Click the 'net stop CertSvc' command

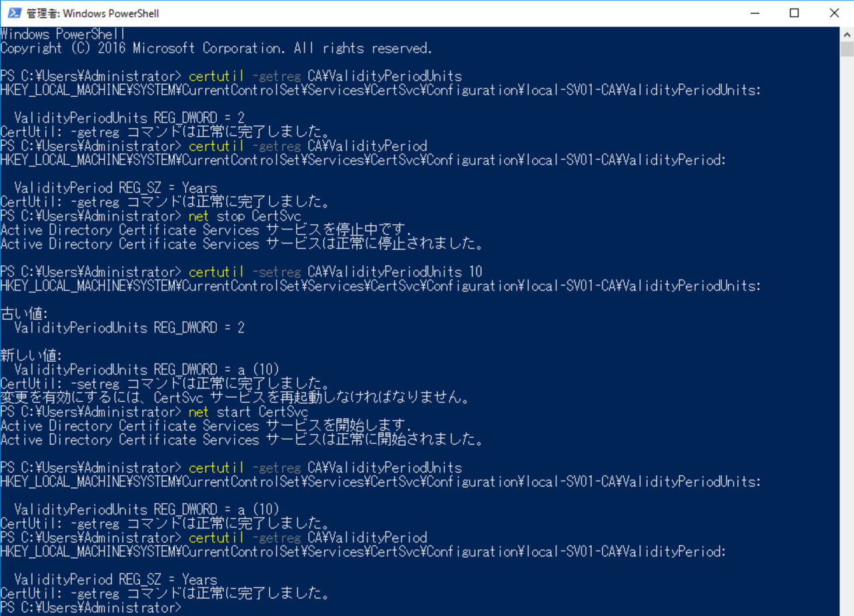pos(245,216)
